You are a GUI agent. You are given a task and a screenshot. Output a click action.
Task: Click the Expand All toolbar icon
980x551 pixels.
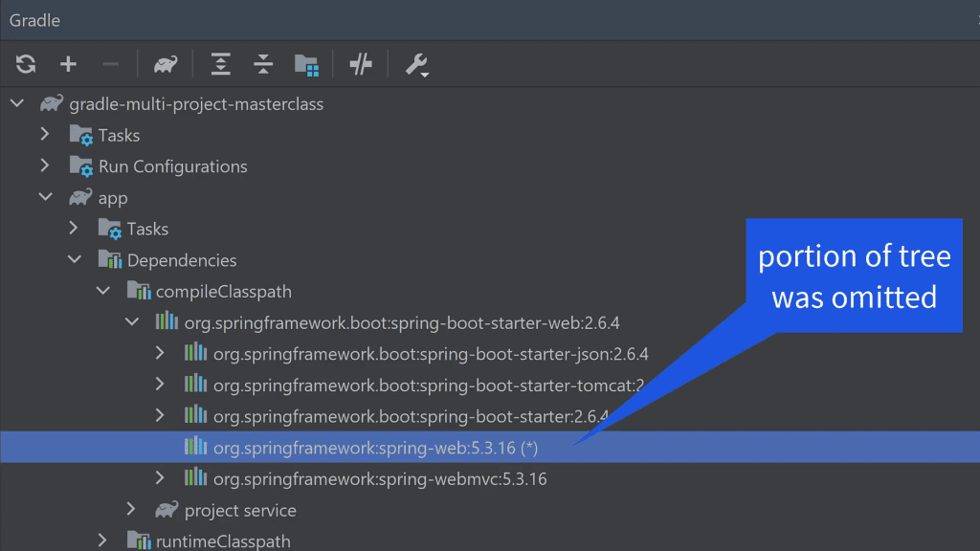220,64
